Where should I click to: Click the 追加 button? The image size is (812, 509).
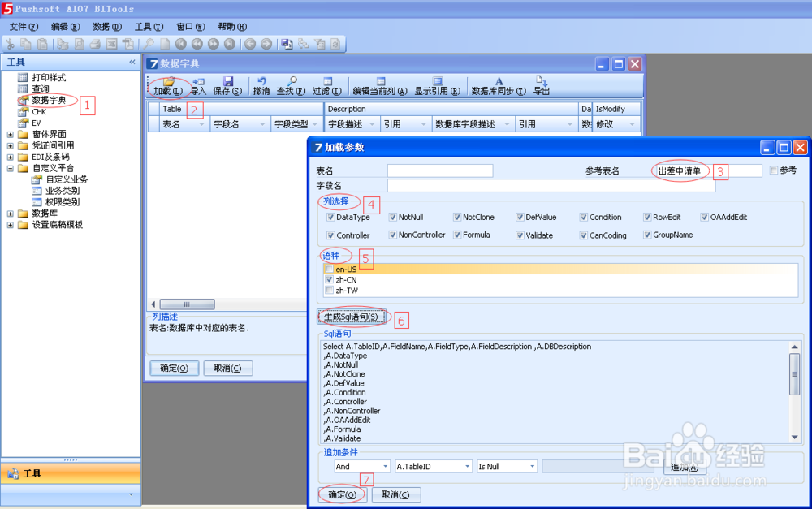[685, 468]
